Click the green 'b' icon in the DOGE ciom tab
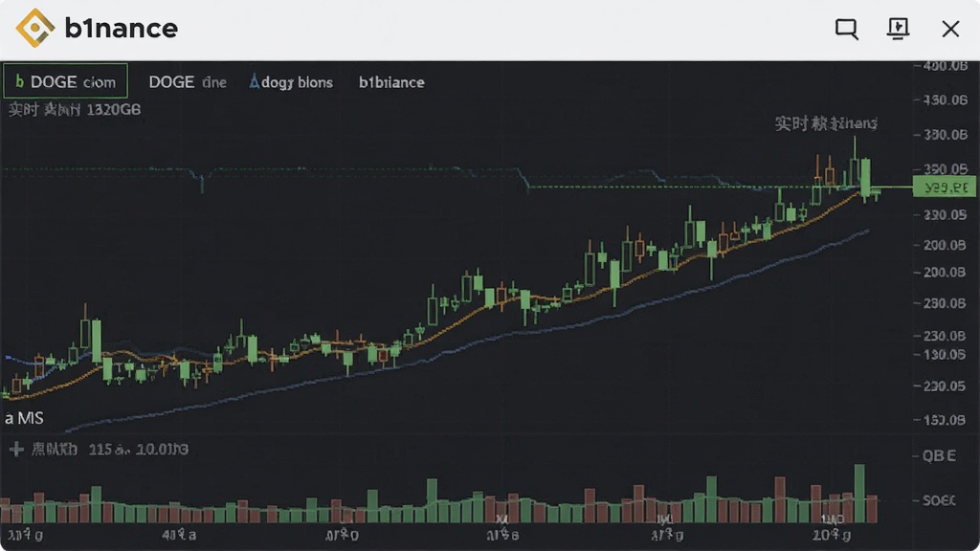 19,81
